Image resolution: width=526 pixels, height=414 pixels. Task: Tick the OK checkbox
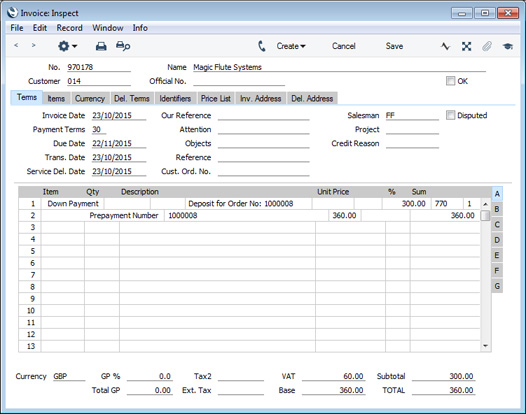tap(450, 81)
